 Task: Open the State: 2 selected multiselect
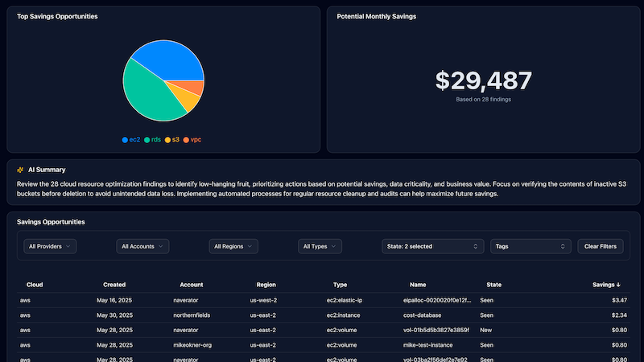tap(432, 246)
